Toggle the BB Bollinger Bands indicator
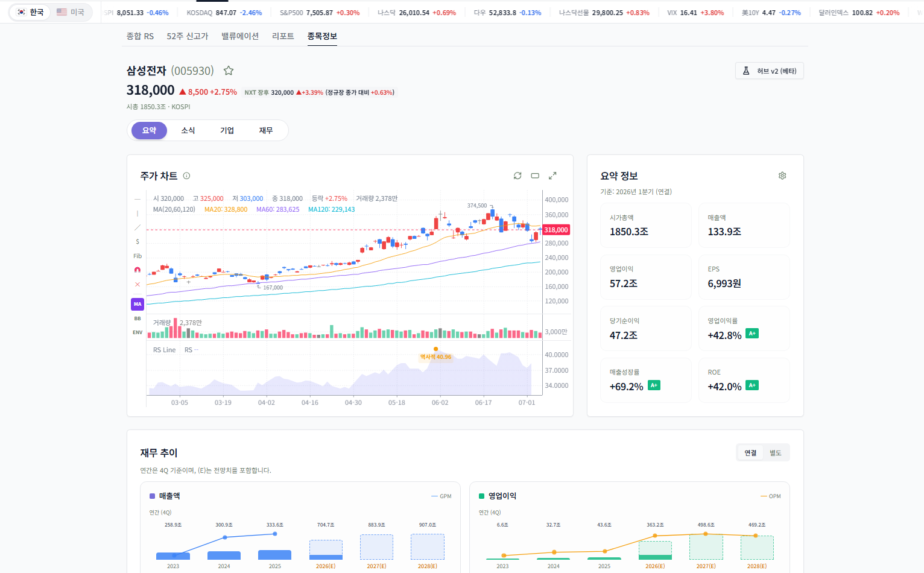The width and height of the screenshot is (924, 573). [138, 318]
